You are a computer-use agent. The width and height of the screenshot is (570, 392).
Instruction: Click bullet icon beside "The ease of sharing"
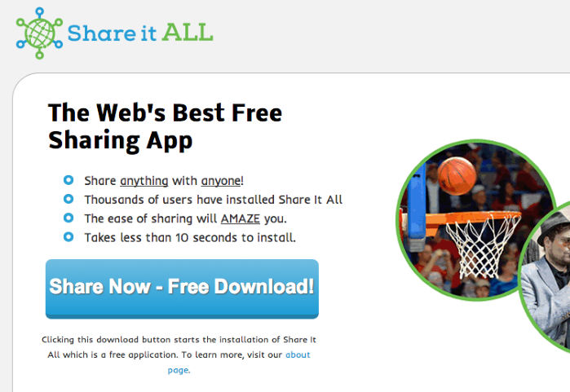(x=68, y=218)
